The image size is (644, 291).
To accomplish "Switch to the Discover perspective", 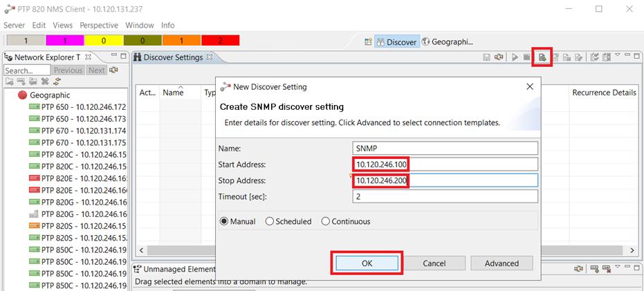I will coord(397,42).
